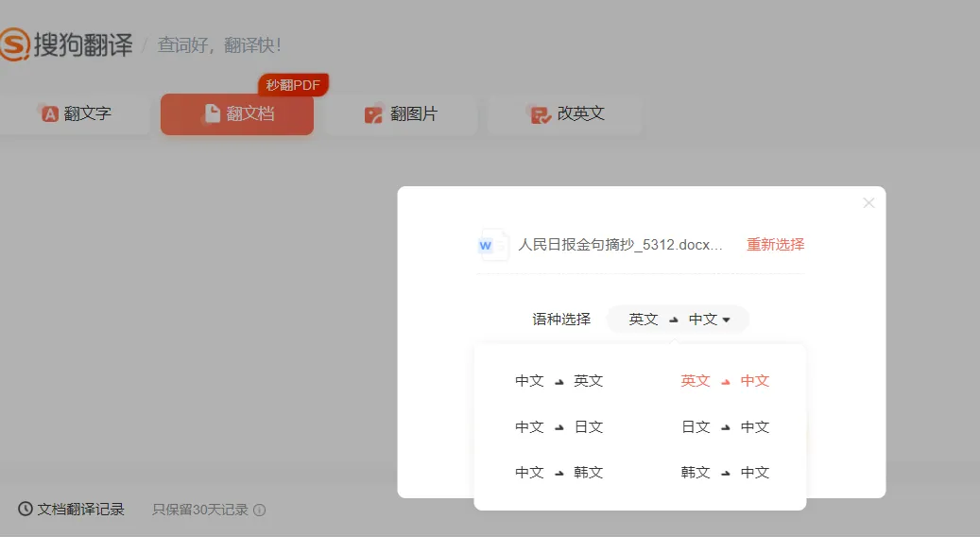
Task: Click the slogan 查词好，翻译快!
Action: [x=219, y=45]
